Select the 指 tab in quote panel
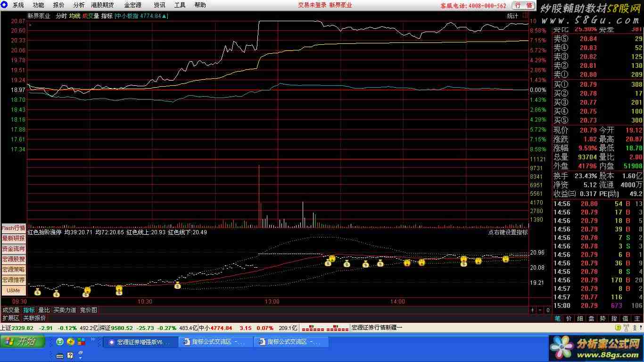The width and height of the screenshot is (644, 362). click(x=614, y=319)
